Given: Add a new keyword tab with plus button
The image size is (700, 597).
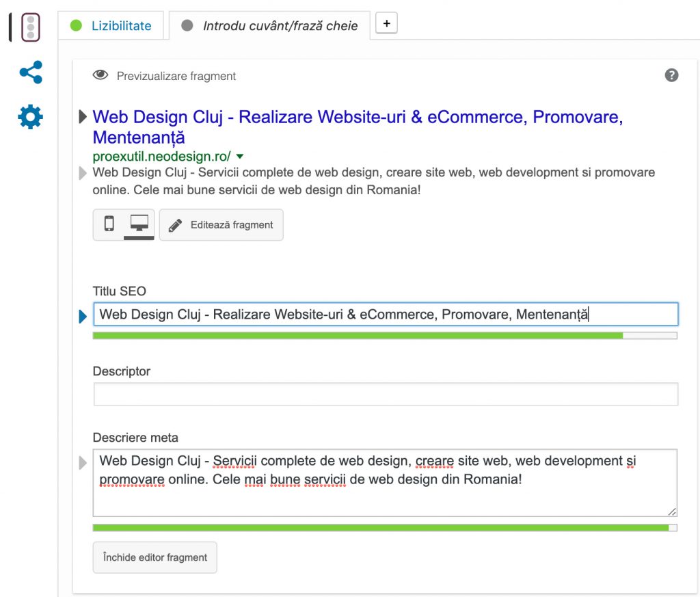Looking at the screenshot, I should (x=386, y=23).
